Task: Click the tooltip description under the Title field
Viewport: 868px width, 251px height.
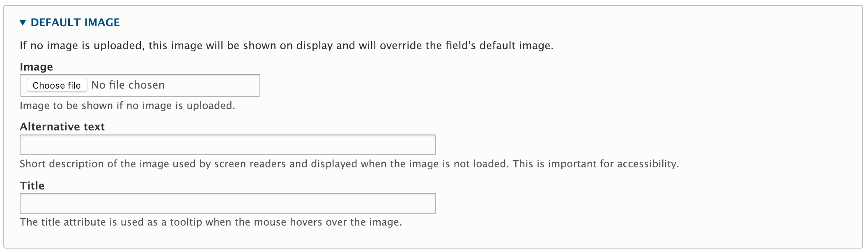Action: pos(211,222)
